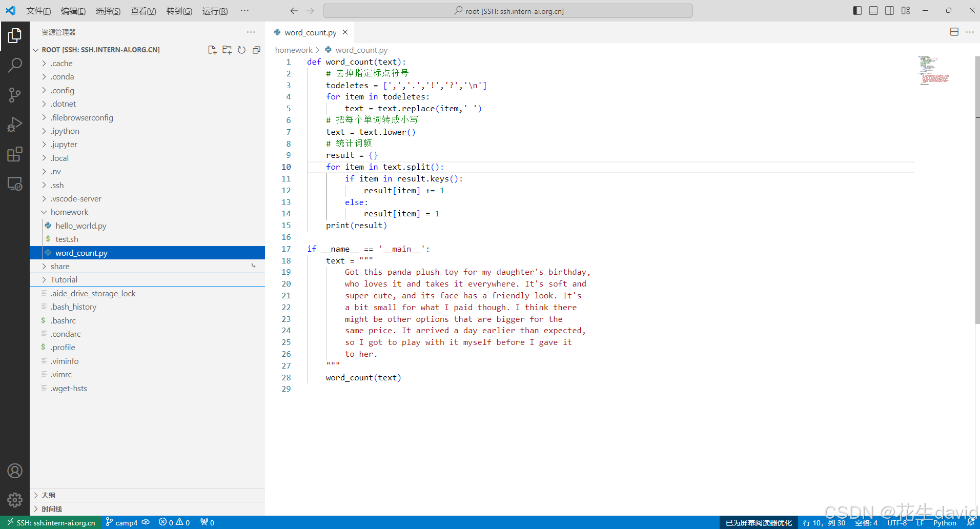Expand the Tutorial folder

(147, 280)
